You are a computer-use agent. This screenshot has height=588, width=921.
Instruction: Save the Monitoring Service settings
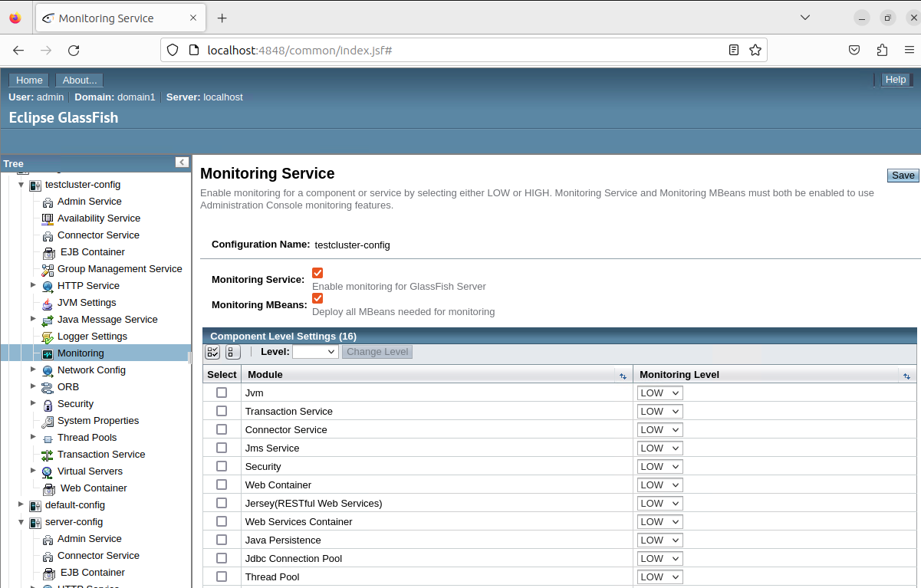coord(903,175)
